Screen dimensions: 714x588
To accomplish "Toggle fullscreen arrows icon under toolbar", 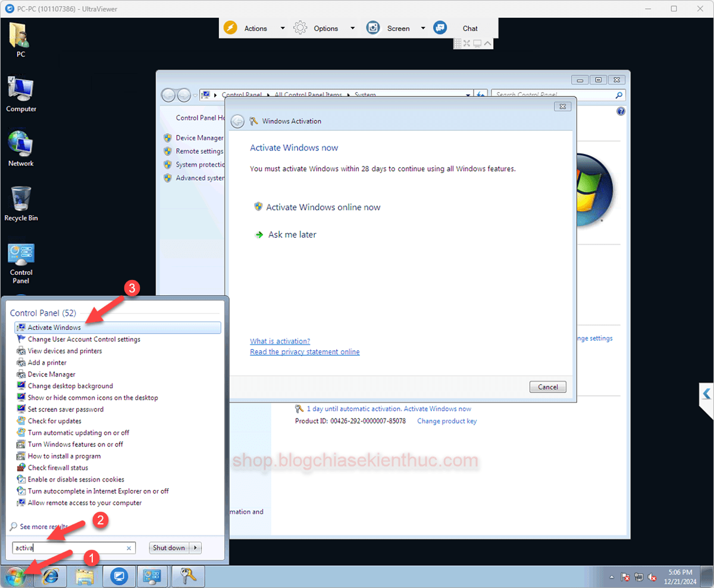I will point(467,43).
